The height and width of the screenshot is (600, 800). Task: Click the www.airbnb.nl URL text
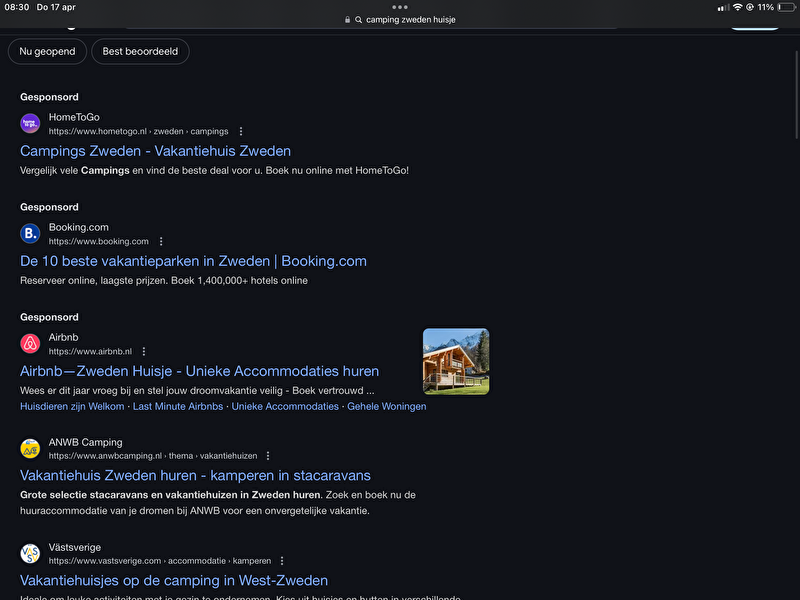click(90, 352)
